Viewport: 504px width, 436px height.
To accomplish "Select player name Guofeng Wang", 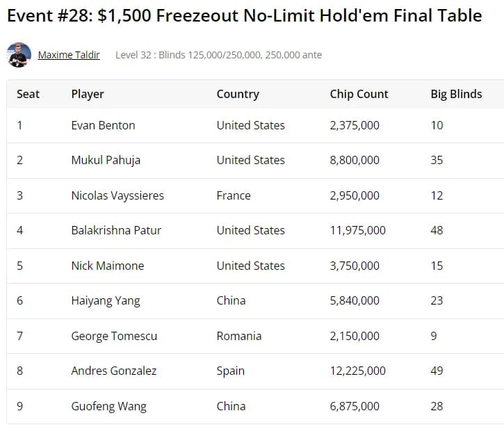I will click(x=108, y=406).
